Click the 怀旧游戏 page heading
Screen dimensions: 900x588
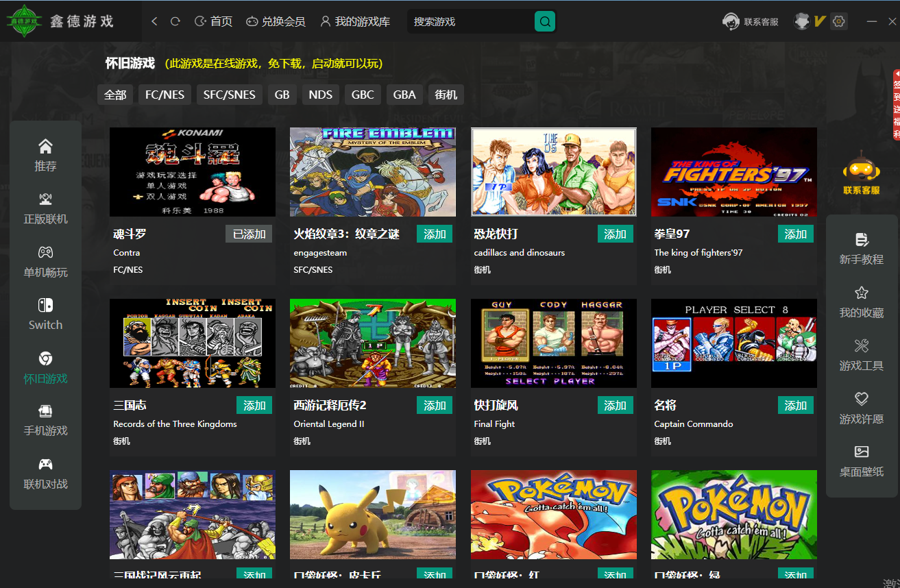[x=130, y=64]
